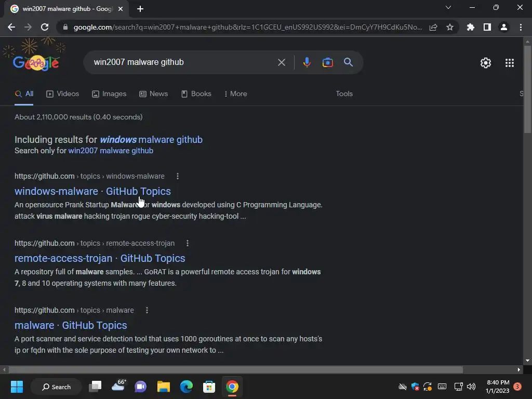Reload the current page

click(x=45, y=27)
